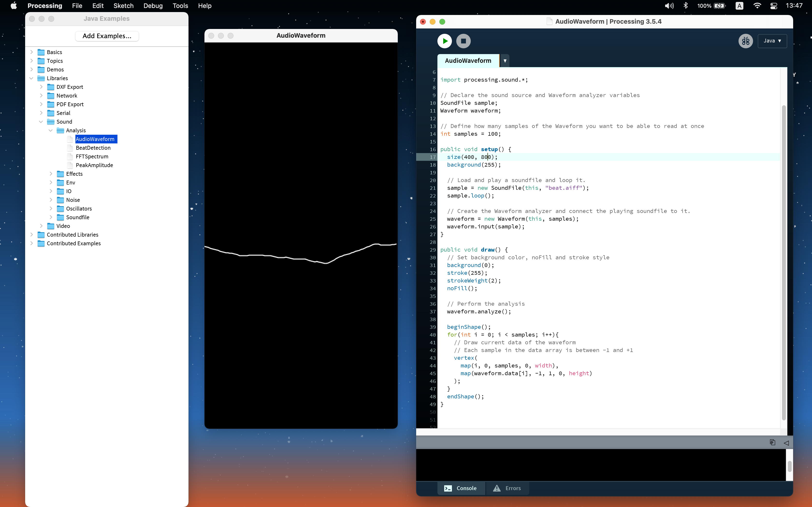Open the FFTSpectrum example

click(92, 157)
